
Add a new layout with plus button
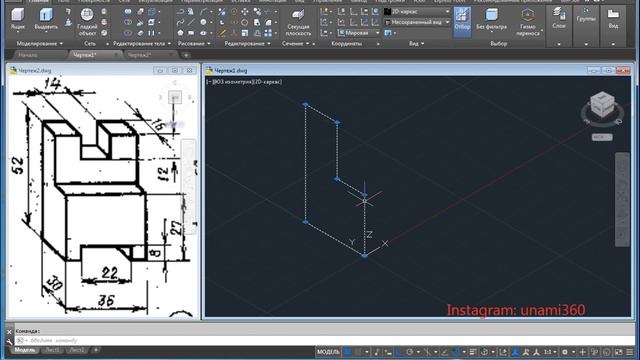click(x=96, y=350)
